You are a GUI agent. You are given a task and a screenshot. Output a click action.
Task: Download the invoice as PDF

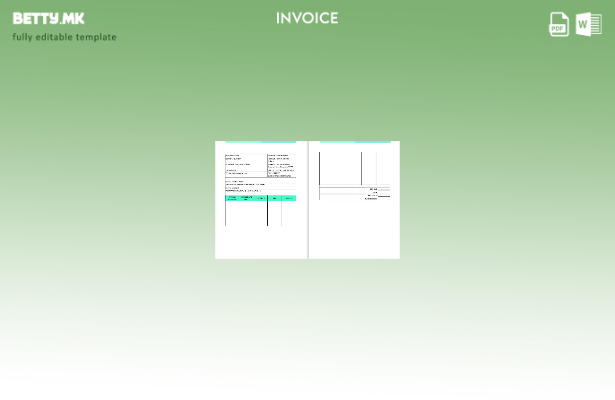[559, 24]
